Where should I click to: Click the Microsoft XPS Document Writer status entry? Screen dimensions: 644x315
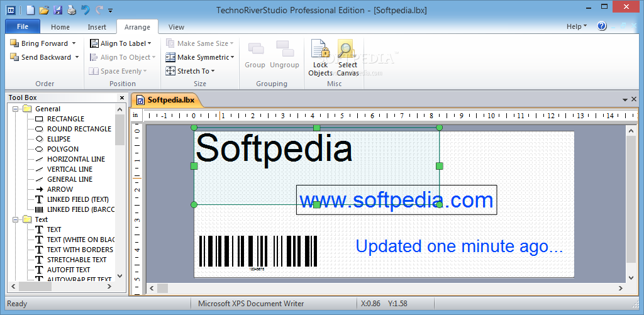pyautogui.click(x=251, y=304)
